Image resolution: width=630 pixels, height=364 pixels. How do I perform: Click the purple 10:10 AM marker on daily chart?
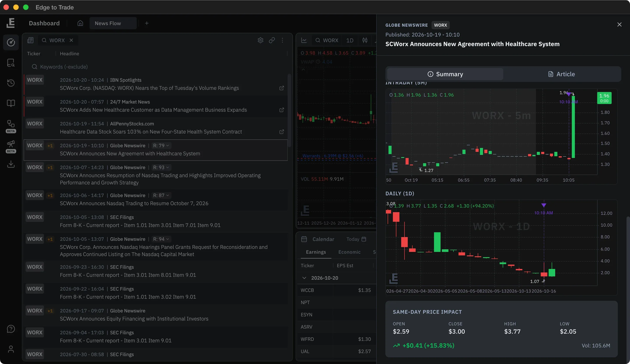tap(544, 205)
